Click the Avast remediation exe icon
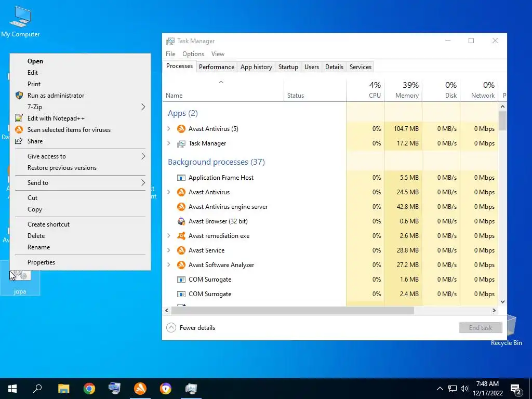The width and height of the screenshot is (532, 399). point(181,236)
